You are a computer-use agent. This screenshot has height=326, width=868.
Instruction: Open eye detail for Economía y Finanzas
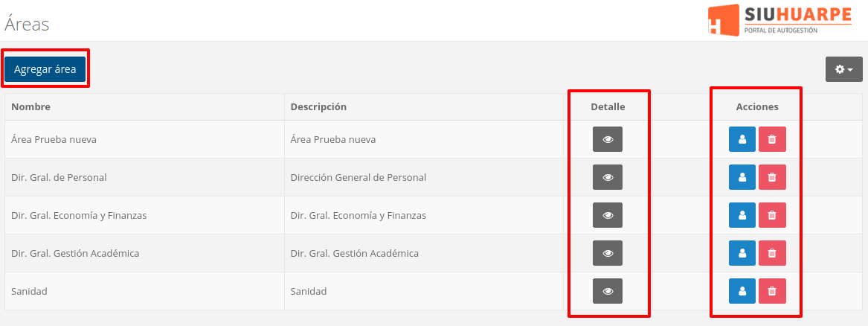pyautogui.click(x=608, y=215)
